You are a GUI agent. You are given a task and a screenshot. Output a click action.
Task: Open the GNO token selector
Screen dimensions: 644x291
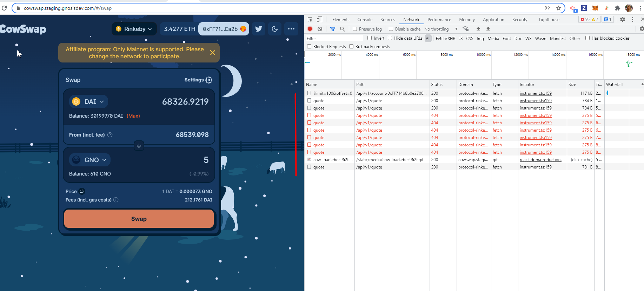90,160
